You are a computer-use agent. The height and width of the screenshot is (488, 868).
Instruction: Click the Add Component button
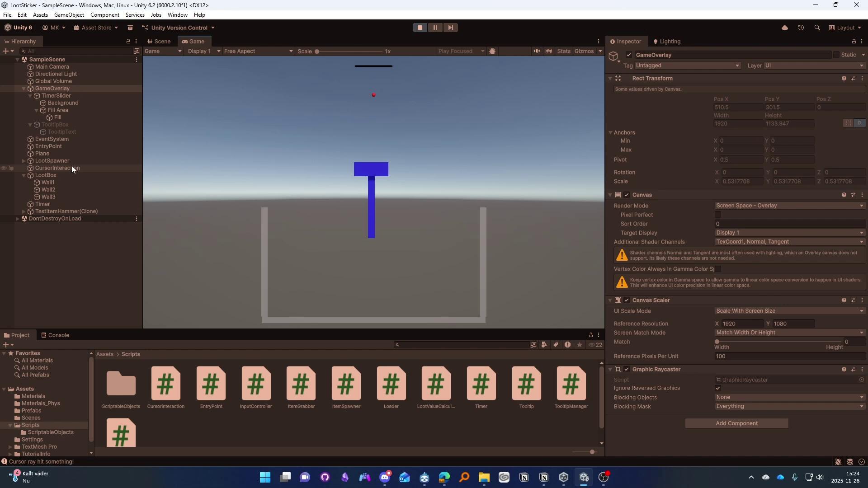pos(736,423)
